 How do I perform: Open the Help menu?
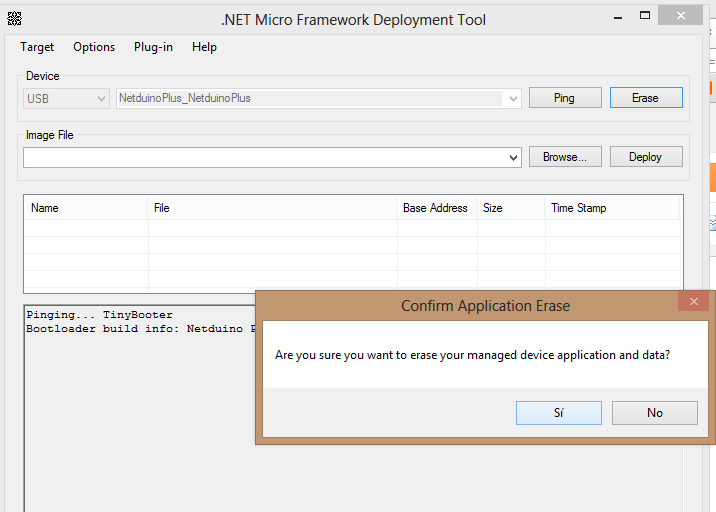tap(204, 47)
